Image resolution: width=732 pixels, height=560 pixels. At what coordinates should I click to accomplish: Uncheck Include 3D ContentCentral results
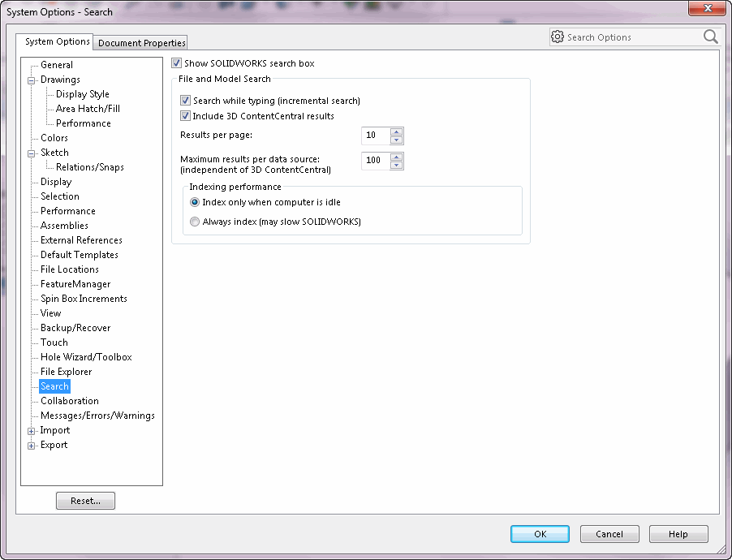[185, 116]
